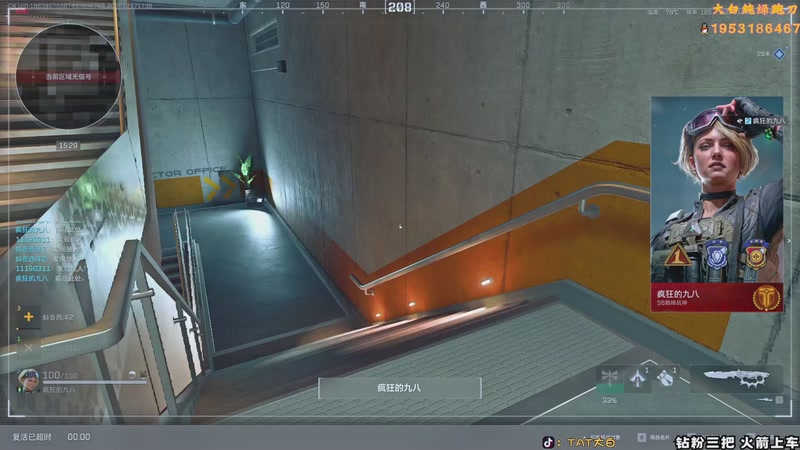Click the red-gold medal badge on card
Screen dimensions: 800x450
pyautogui.click(x=756, y=255)
